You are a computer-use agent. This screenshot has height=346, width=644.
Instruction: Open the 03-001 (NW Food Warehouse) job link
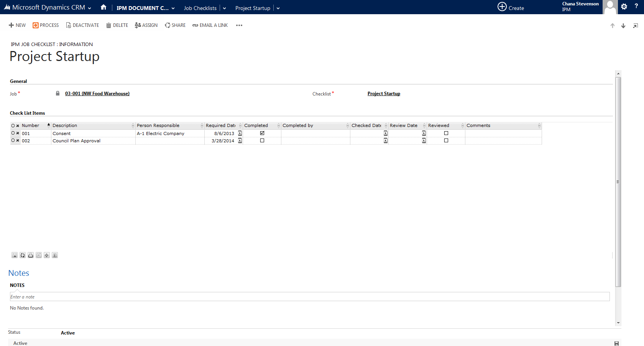[97, 94]
